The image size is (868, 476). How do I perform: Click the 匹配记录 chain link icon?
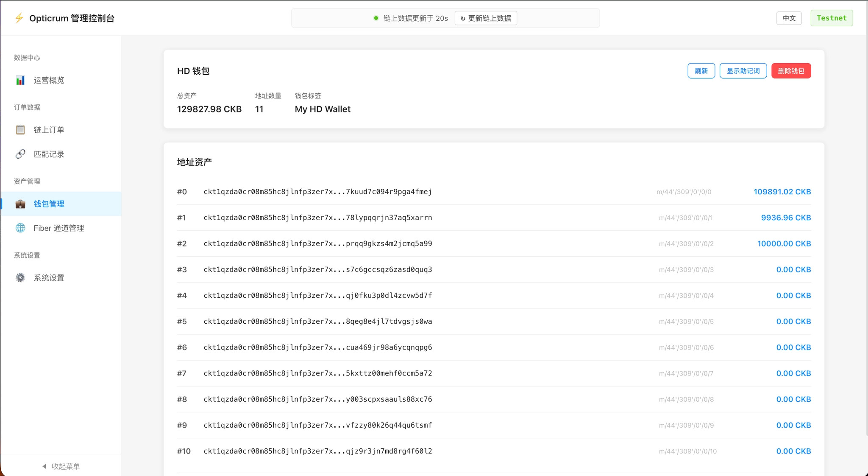(x=20, y=154)
